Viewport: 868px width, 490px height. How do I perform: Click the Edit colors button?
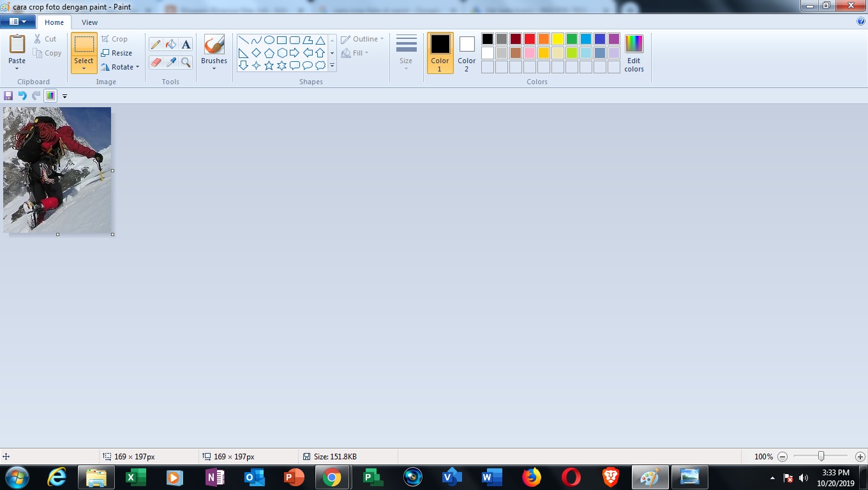click(x=633, y=53)
